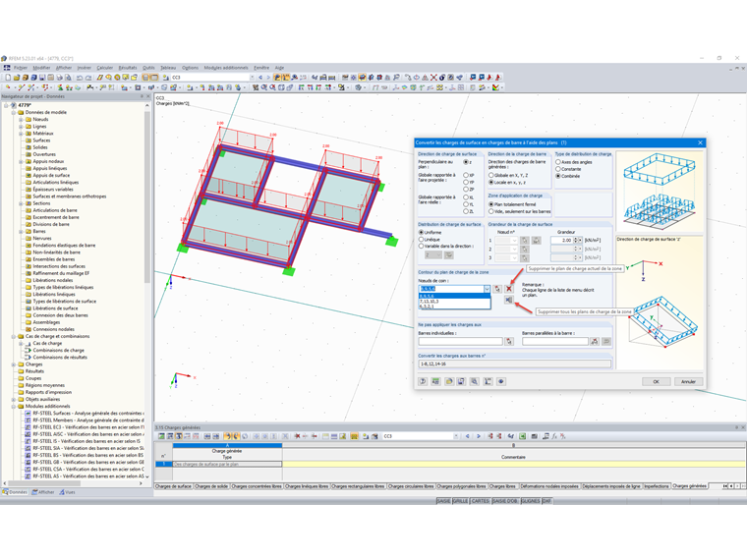Open the Fichier menu
Screen dimensions: 747x560
point(21,68)
